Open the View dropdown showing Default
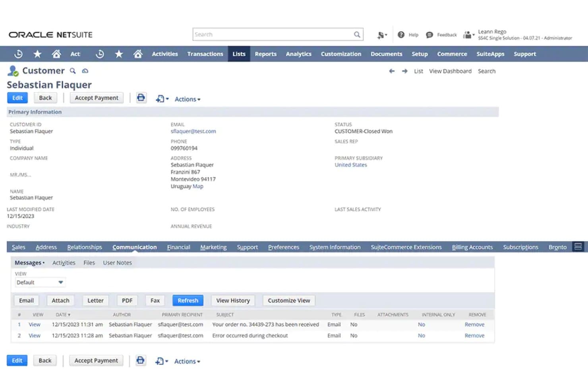 pyautogui.click(x=40, y=282)
